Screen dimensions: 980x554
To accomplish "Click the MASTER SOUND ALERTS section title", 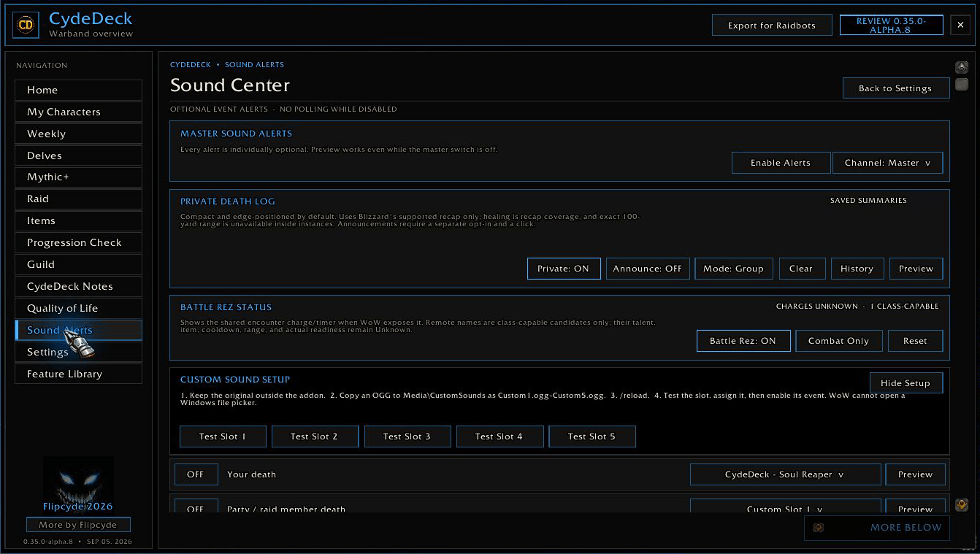I will pos(236,134).
